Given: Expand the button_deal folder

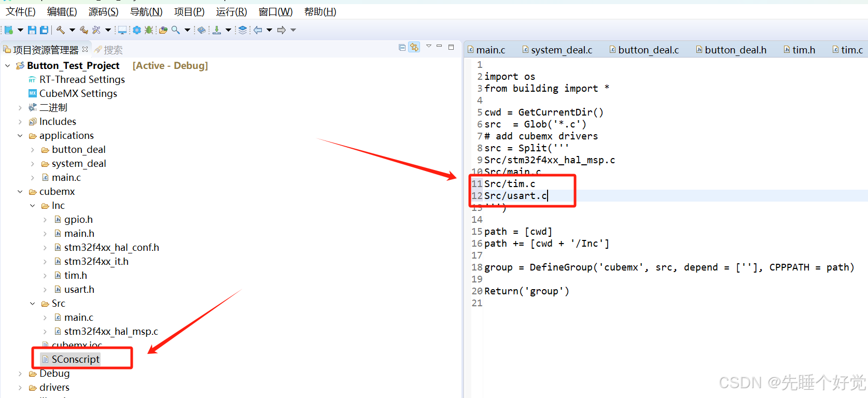Looking at the screenshot, I should [x=33, y=150].
